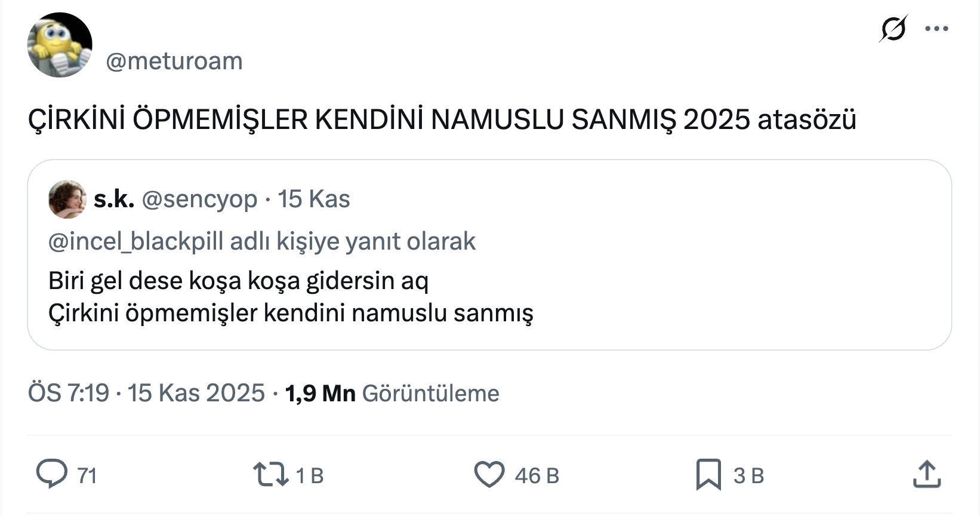
Task: Click the 71 replies count
Action: [87, 475]
